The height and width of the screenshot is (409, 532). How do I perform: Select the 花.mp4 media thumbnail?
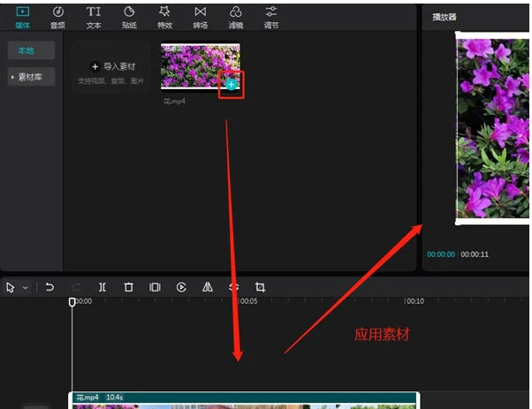point(201,66)
